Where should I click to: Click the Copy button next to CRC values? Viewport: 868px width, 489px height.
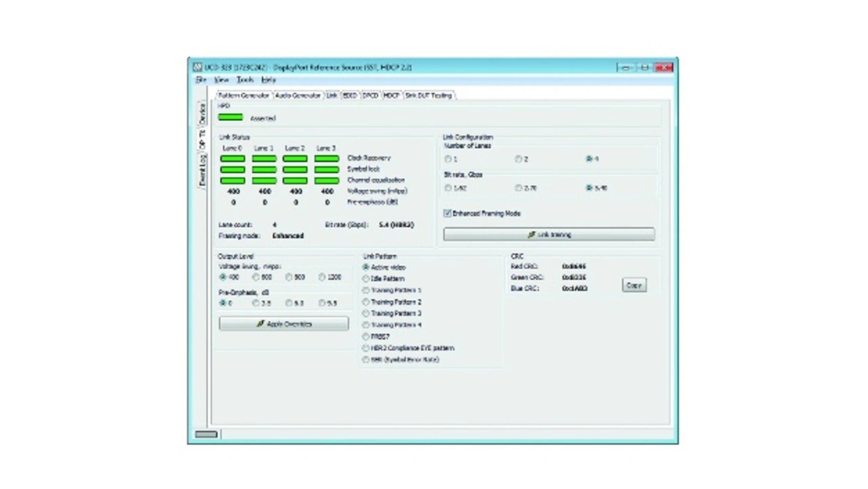click(x=634, y=286)
